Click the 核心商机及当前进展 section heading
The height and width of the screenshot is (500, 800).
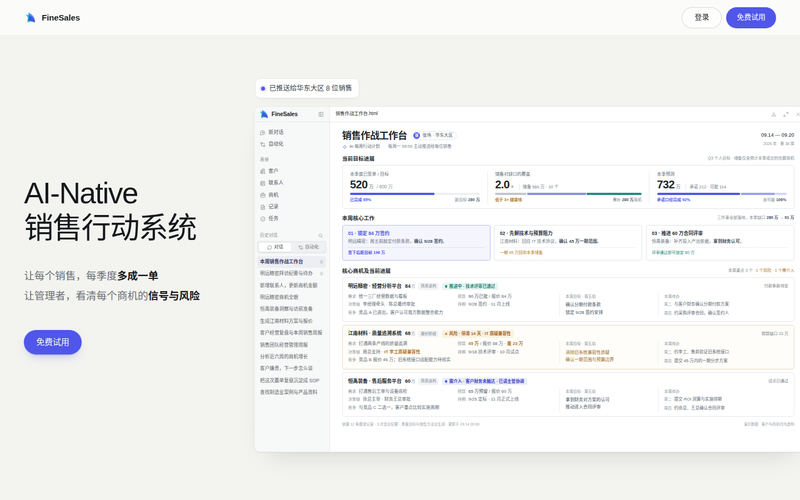(x=366, y=271)
